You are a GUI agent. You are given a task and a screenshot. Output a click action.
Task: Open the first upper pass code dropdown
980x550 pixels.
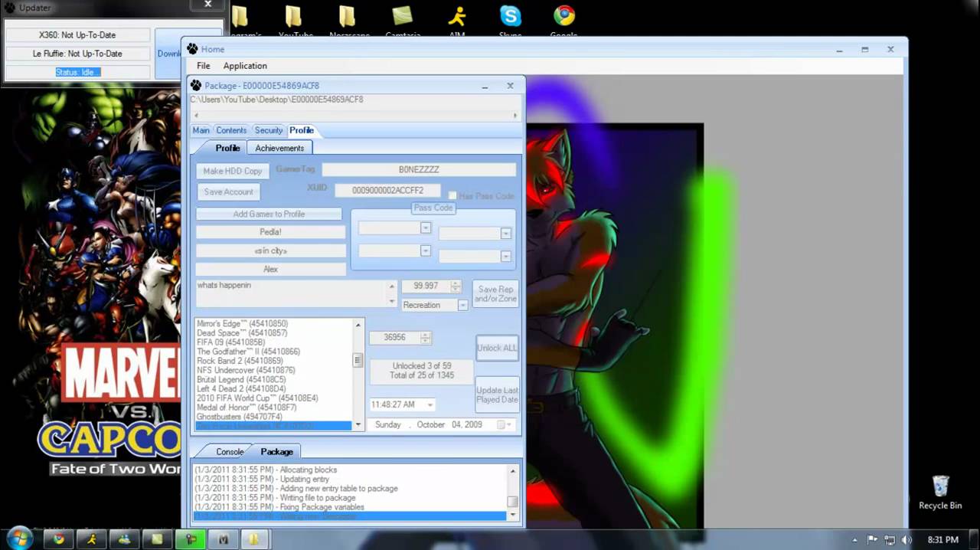425,228
